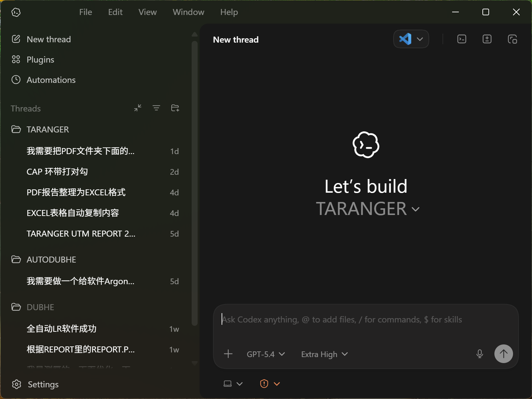Click the filter threads icon
The height and width of the screenshot is (399, 532).
(x=156, y=108)
